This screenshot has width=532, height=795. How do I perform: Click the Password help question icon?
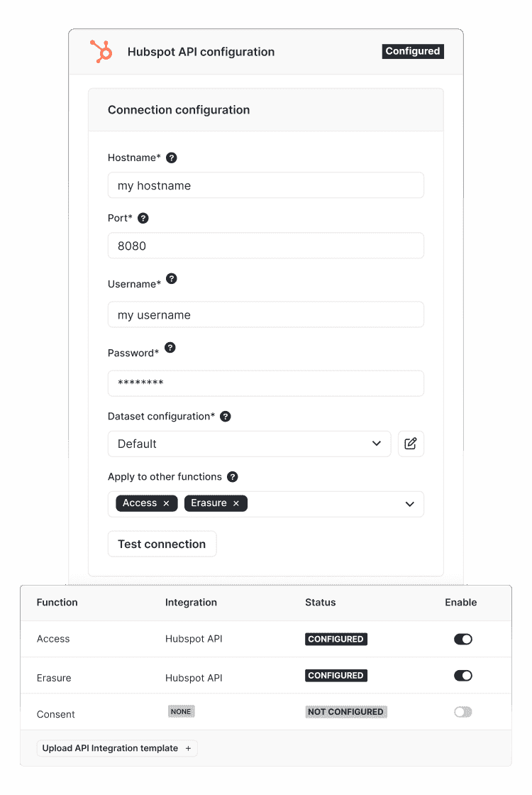(x=170, y=347)
